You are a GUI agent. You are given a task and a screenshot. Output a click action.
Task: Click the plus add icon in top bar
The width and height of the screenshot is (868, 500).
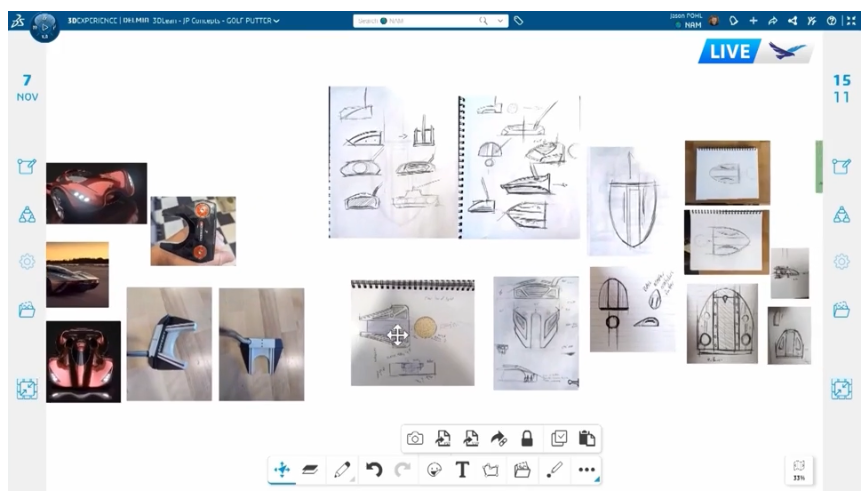[753, 21]
